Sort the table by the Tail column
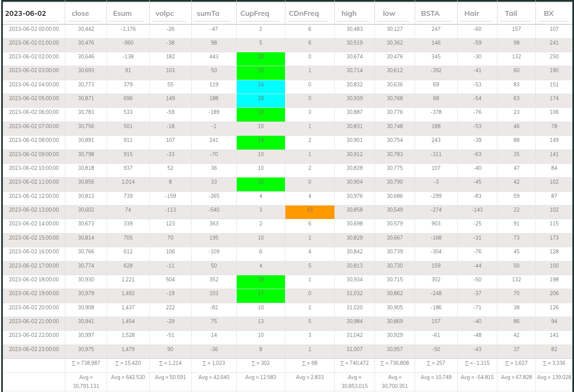 tap(510, 13)
